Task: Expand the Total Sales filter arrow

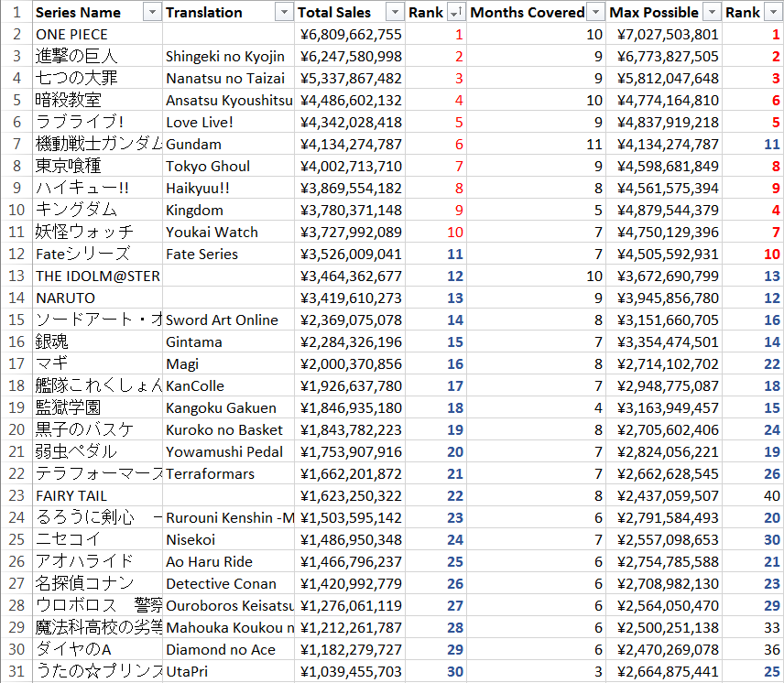Action: 395,13
